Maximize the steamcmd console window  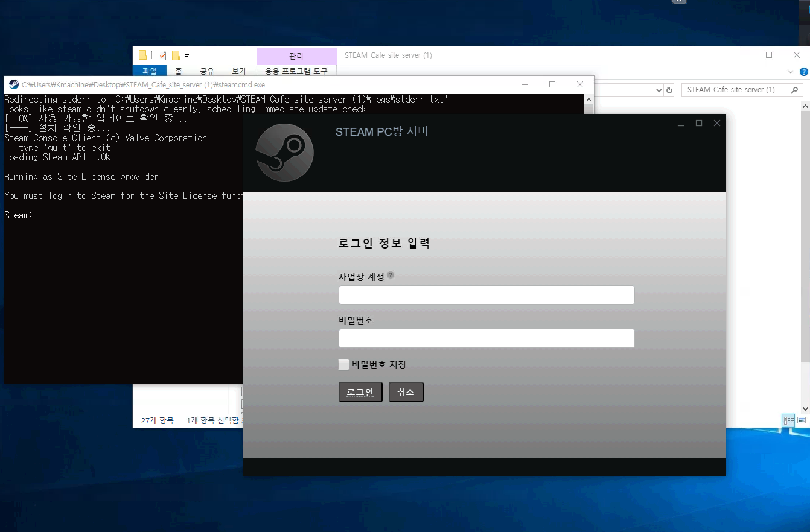click(x=552, y=84)
